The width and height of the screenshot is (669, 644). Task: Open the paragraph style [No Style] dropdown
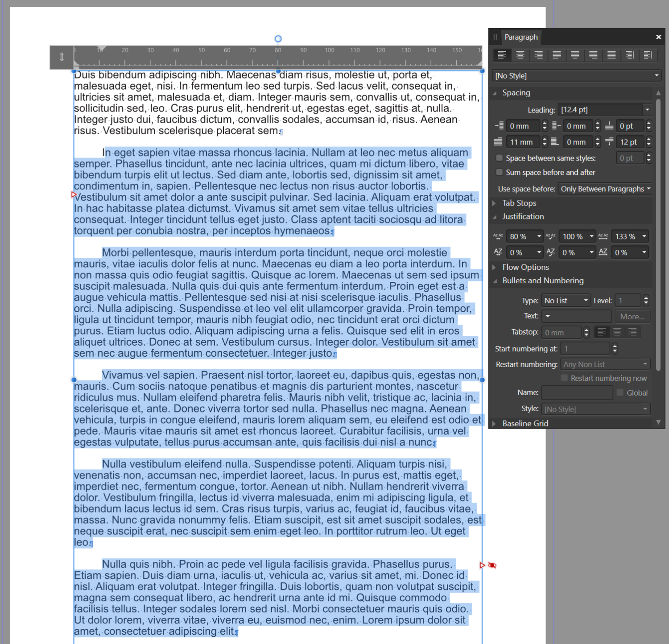click(x=576, y=76)
